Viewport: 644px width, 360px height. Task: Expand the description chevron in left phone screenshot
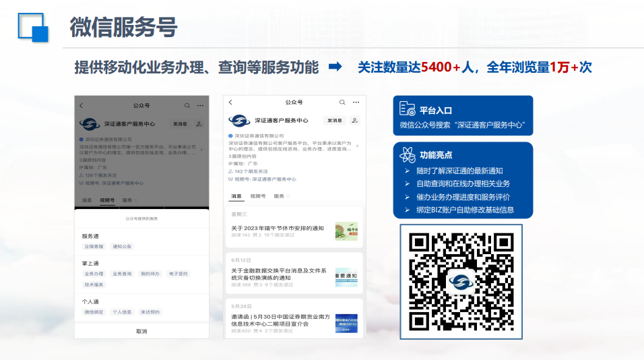tap(201, 150)
